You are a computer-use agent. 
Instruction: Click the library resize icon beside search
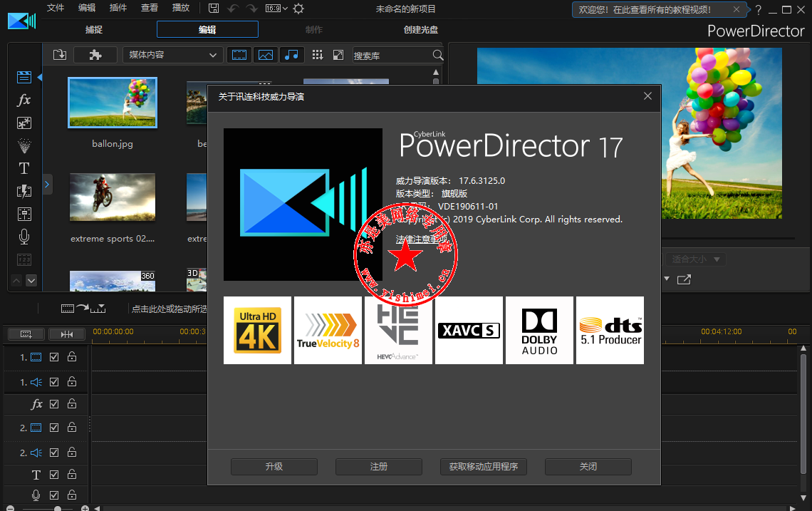click(x=338, y=55)
